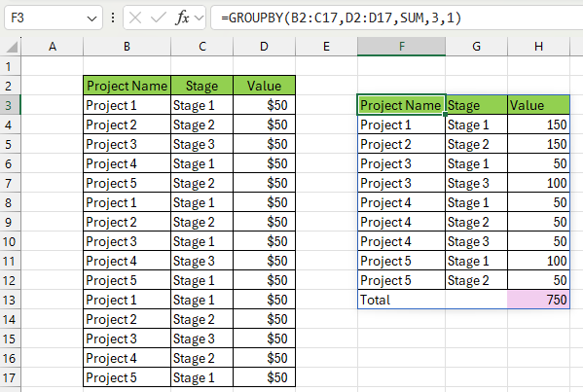Select the Value header cell in H3
Viewport: 583px width, 392px height.
pyautogui.click(x=538, y=105)
